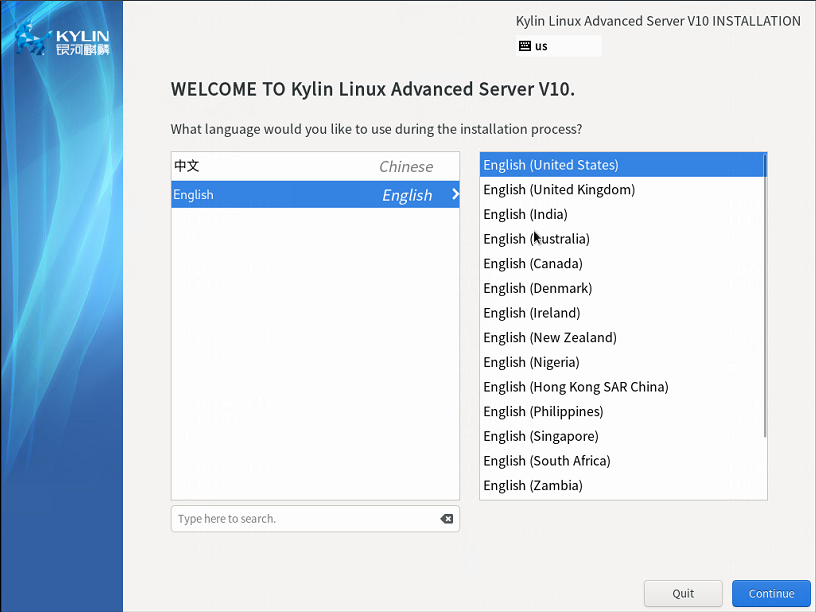Click the Continue button
Viewport: 816px width, 612px height.
tap(771, 593)
